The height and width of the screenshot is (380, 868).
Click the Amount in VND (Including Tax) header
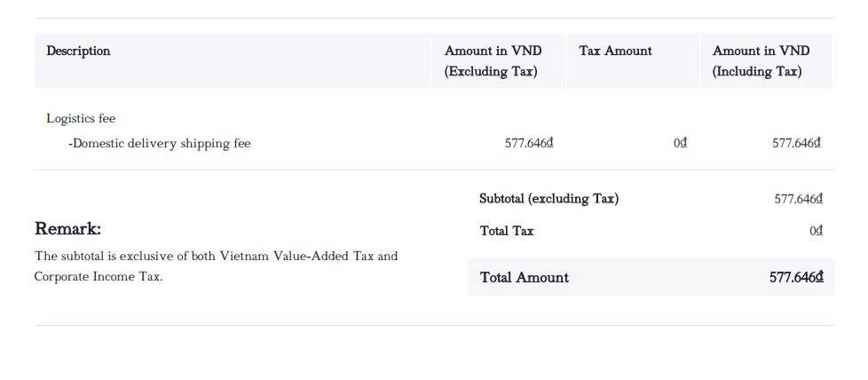tap(761, 61)
